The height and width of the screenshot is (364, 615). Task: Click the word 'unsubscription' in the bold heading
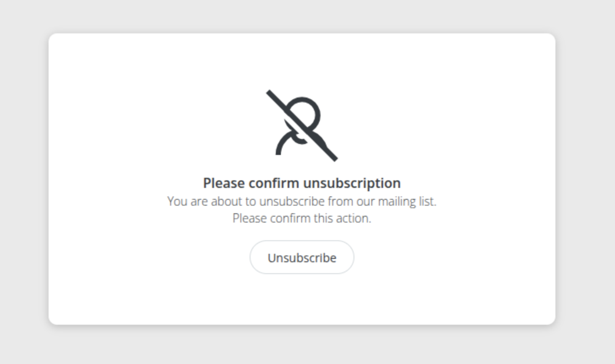pos(352,183)
